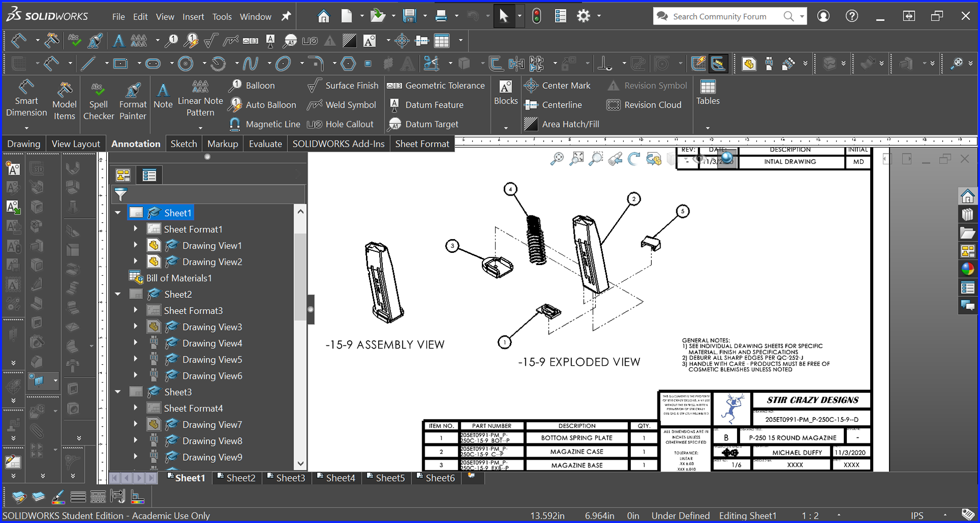Image resolution: width=980 pixels, height=523 pixels.
Task: Open Hole Callout tool
Action: (x=340, y=124)
